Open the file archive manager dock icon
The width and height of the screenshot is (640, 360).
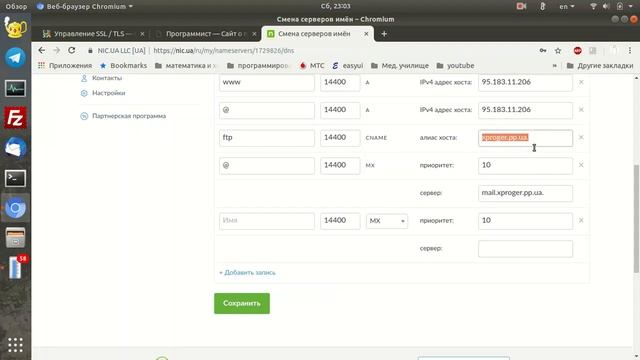pyautogui.click(x=15, y=238)
